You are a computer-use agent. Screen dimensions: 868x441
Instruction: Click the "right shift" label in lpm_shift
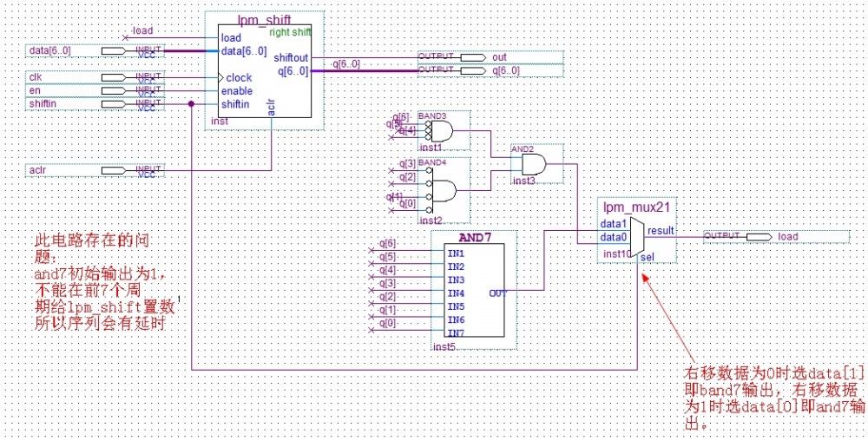(290, 32)
